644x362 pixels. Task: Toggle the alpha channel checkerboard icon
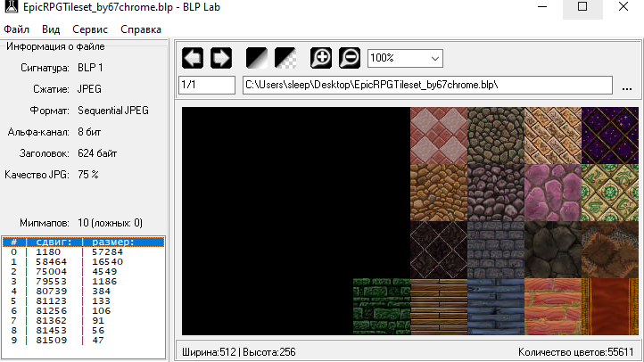pos(285,58)
